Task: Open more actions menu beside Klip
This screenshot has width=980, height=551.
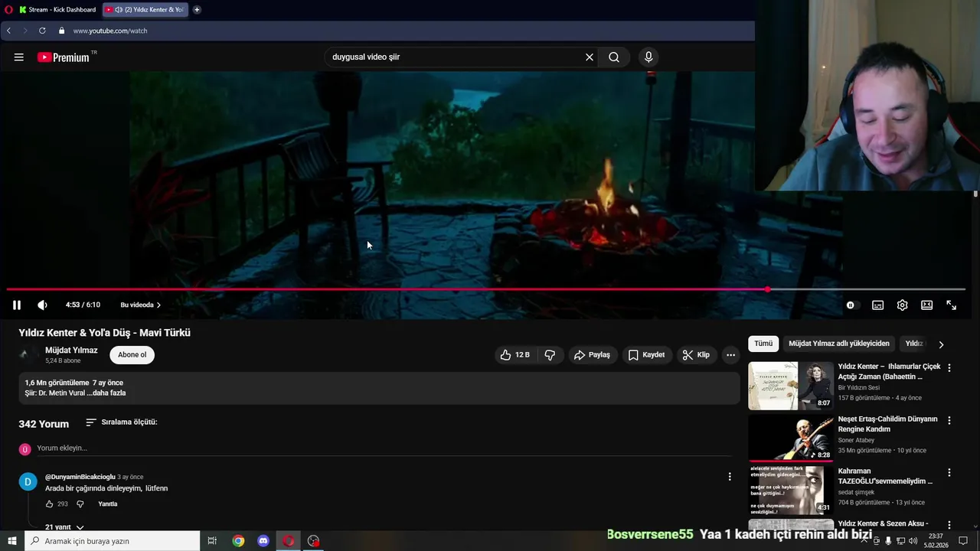Action: coord(730,355)
